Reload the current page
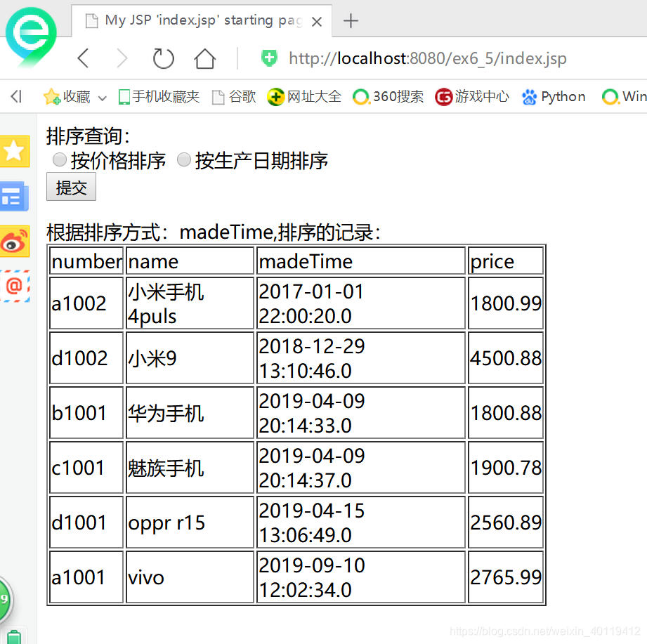647x644 pixels. point(164,58)
